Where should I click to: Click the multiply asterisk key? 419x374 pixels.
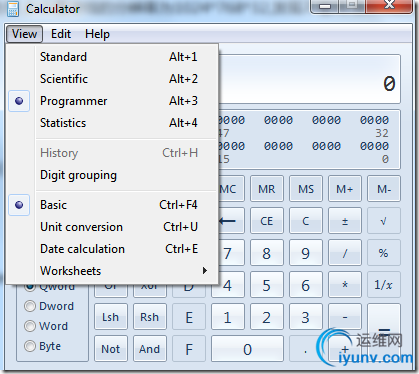click(345, 285)
